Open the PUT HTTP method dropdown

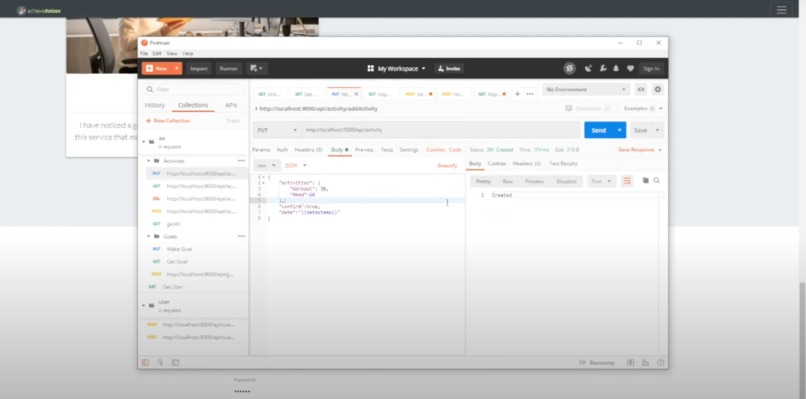tap(277, 130)
